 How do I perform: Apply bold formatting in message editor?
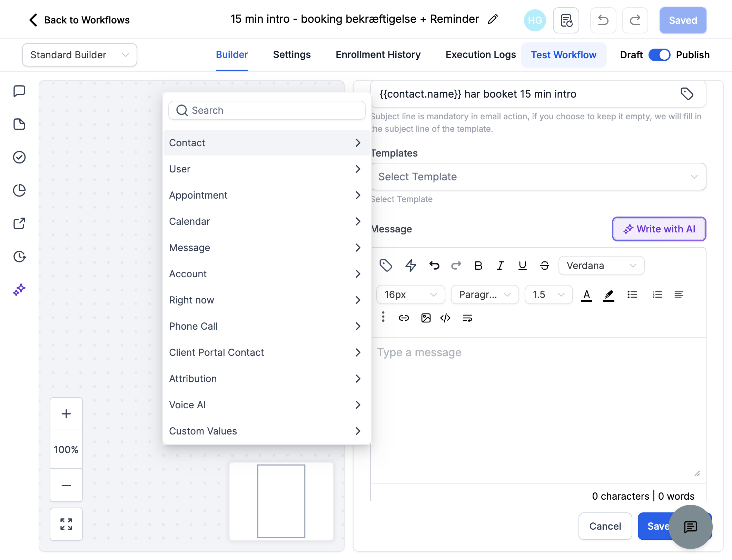click(x=478, y=266)
